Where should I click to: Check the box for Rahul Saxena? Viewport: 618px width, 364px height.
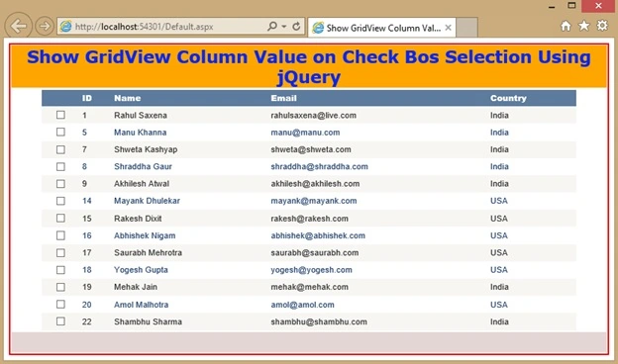[x=60, y=115]
